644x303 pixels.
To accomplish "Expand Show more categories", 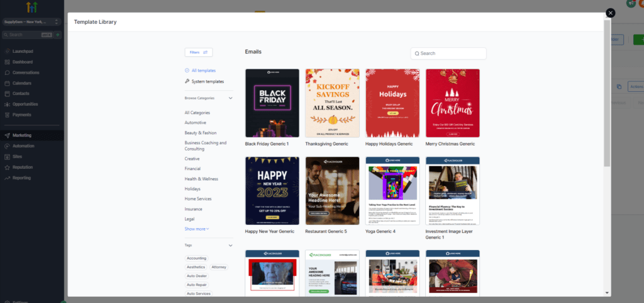I will tap(197, 229).
